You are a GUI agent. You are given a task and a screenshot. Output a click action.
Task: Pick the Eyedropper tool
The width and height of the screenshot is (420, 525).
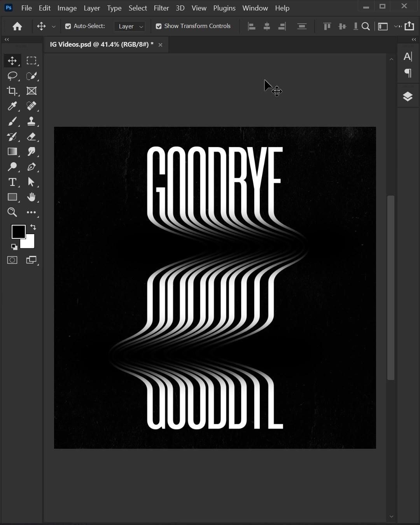12,106
